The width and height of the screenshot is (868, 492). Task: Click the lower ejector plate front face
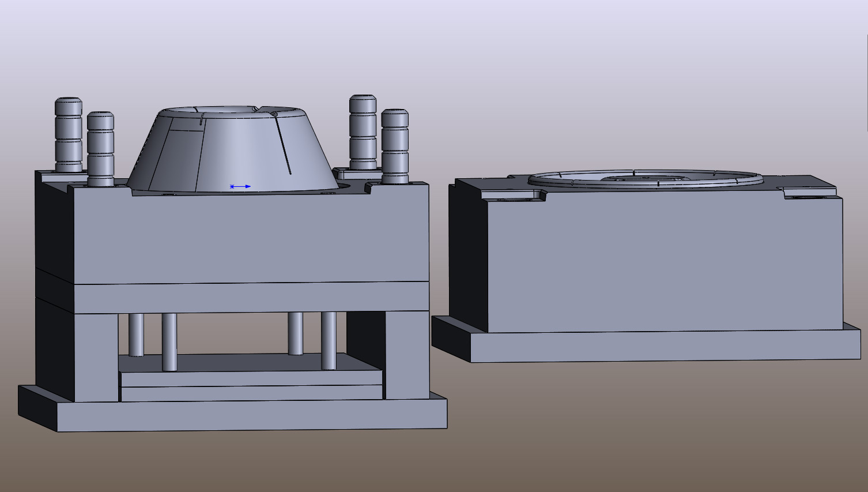point(251,393)
